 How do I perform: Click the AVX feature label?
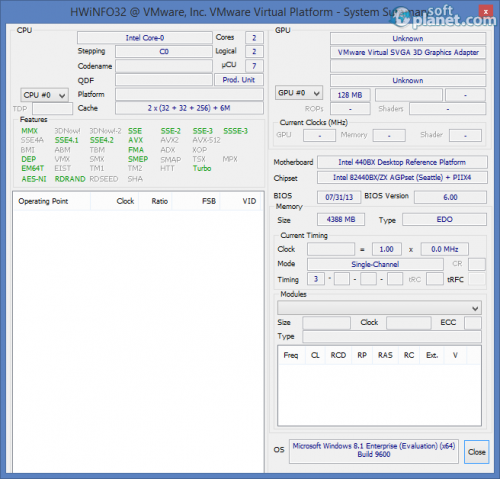[135, 140]
